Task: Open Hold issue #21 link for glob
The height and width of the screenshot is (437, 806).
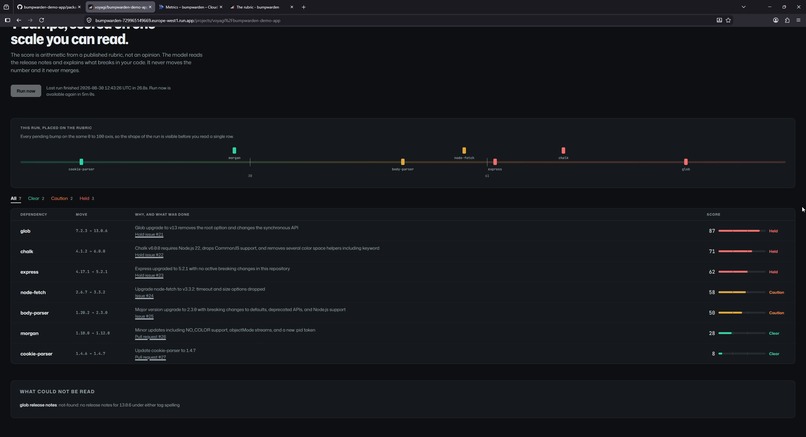Action: pos(149,234)
